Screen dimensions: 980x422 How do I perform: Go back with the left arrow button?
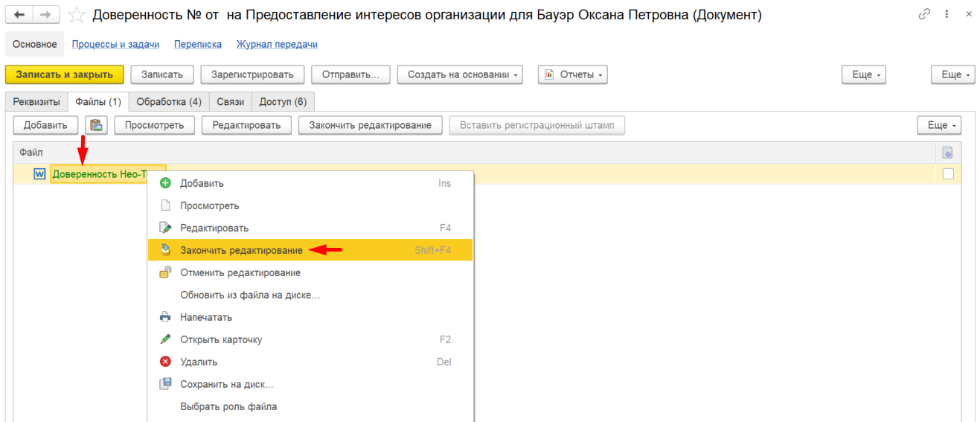click(x=19, y=14)
